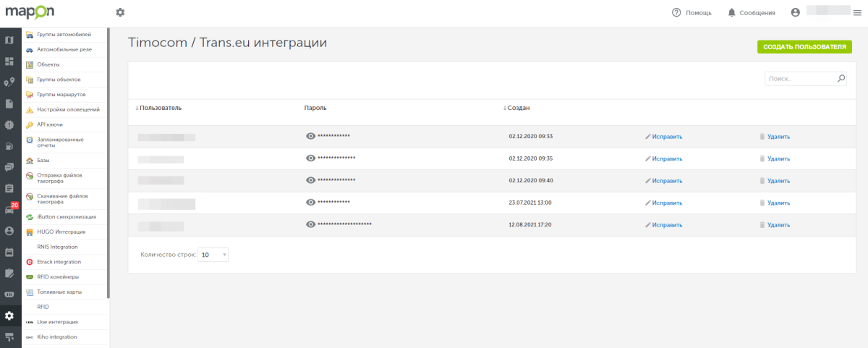The image size is (868, 348).
Task: Open the vehicle icon with 20 badge
Action: [x=9, y=210]
